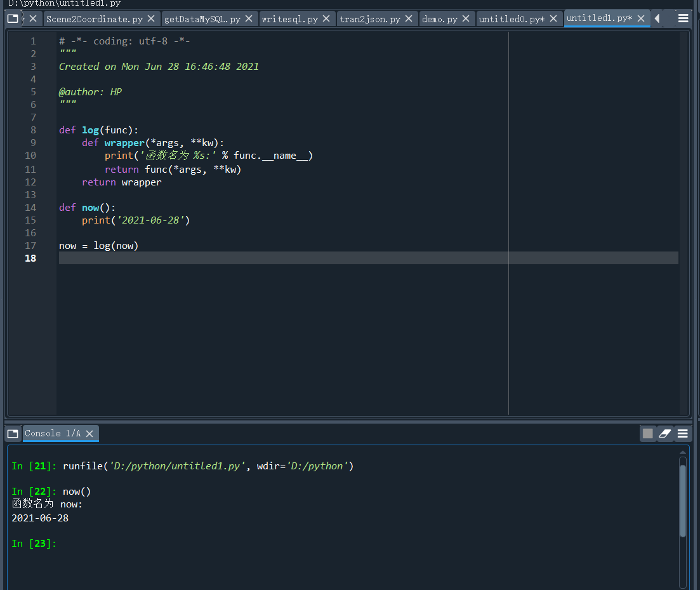Open the console pane options menu

coord(683,433)
